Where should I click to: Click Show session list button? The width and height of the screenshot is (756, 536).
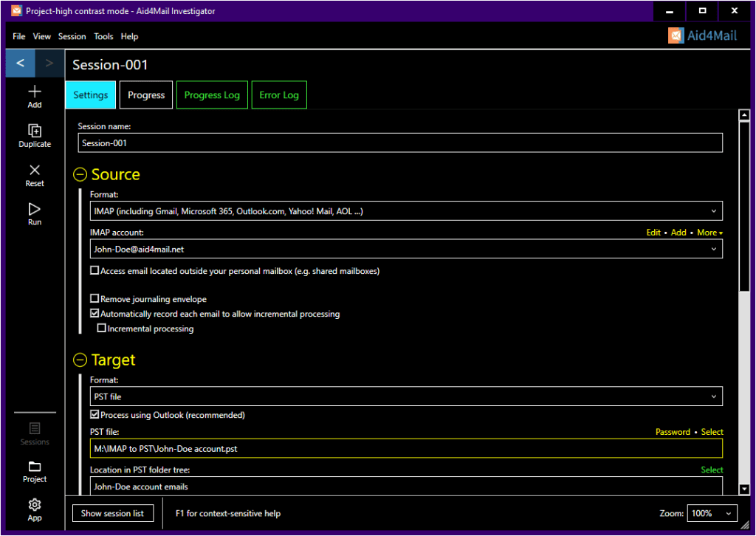113,513
